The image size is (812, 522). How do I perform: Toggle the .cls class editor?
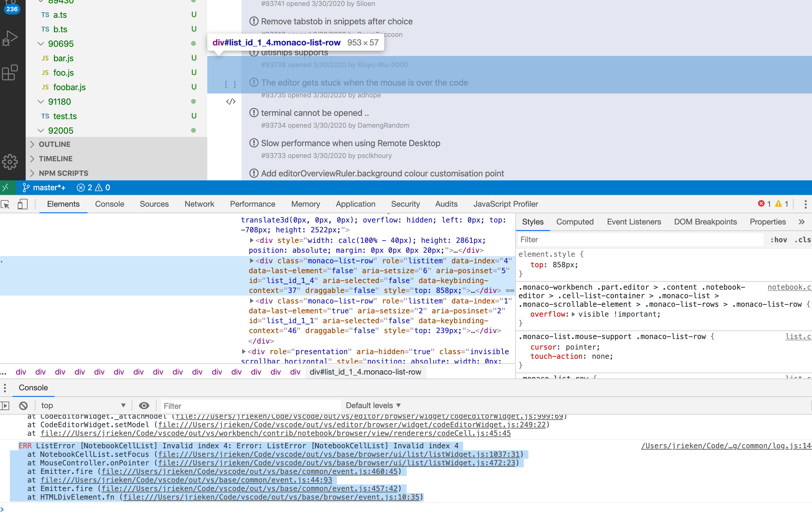(802, 240)
